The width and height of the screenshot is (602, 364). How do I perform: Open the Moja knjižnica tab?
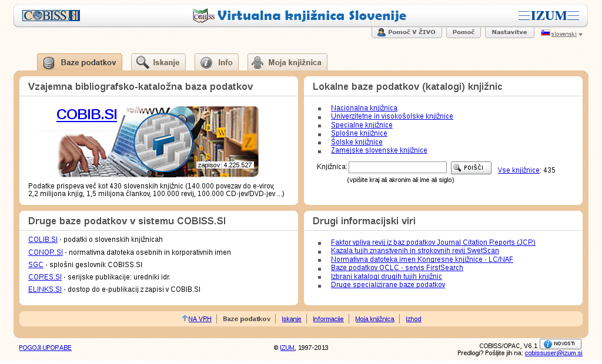tap(287, 62)
